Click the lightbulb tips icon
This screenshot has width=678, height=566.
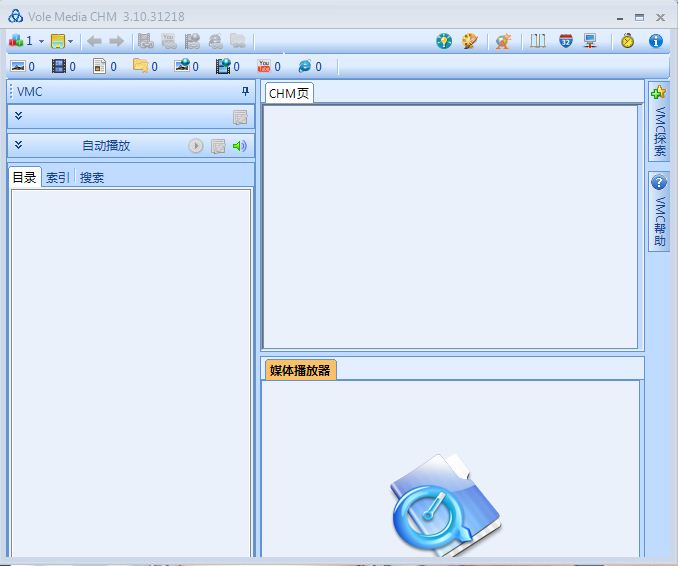[444, 41]
